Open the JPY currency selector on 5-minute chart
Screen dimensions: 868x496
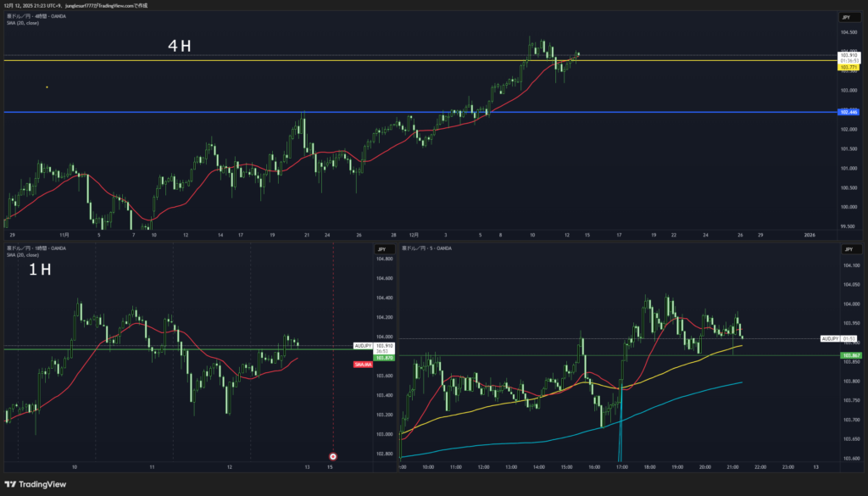point(845,249)
